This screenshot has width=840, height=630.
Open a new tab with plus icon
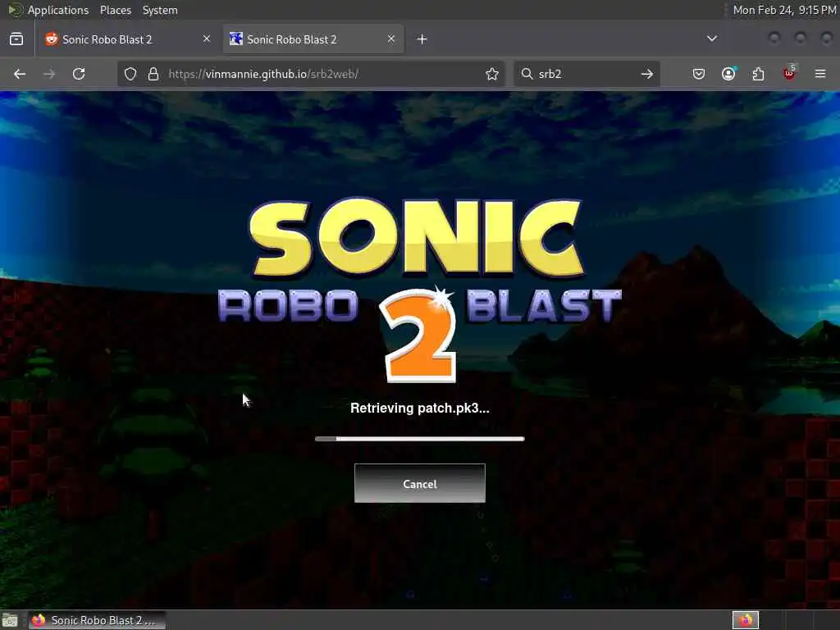click(x=422, y=39)
